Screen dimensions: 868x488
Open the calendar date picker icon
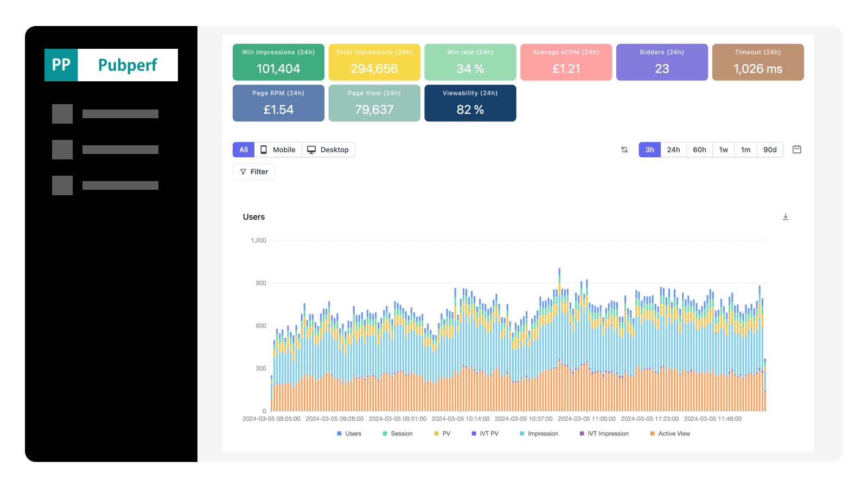(x=796, y=149)
